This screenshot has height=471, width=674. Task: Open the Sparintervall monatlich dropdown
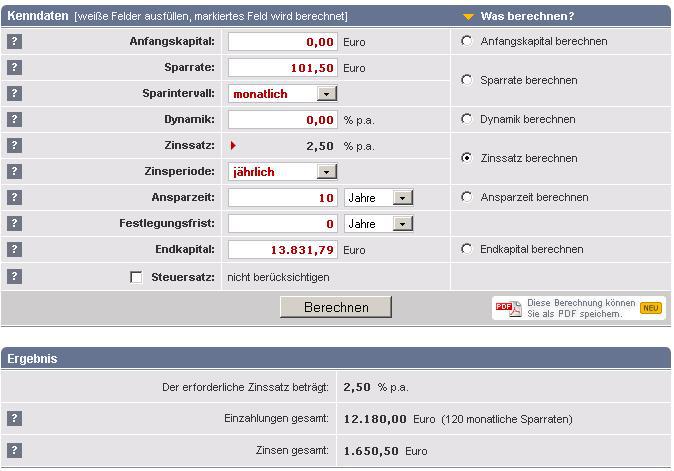click(283, 94)
